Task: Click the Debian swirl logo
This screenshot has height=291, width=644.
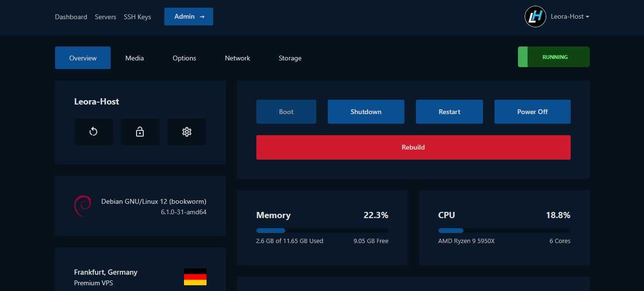Action: (x=82, y=206)
